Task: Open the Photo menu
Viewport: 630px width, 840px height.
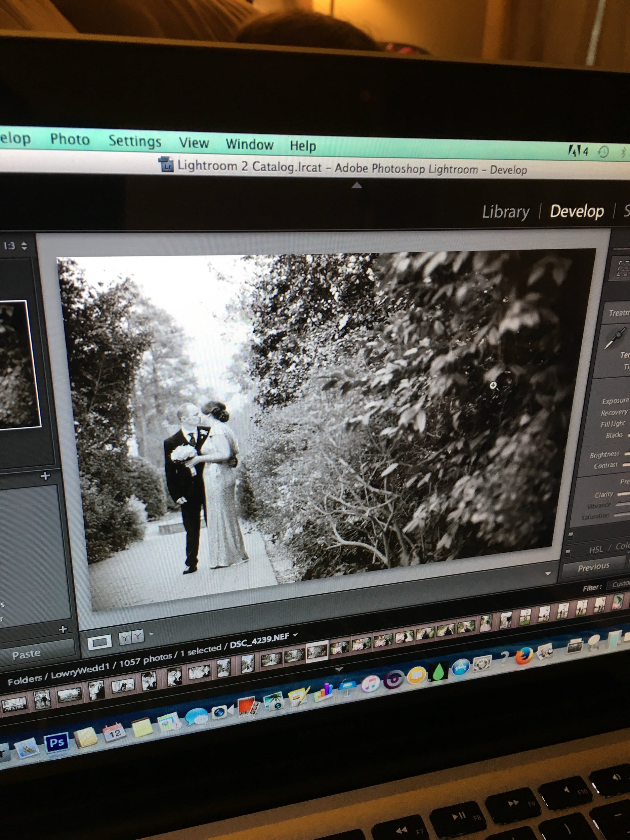Action: click(x=70, y=139)
